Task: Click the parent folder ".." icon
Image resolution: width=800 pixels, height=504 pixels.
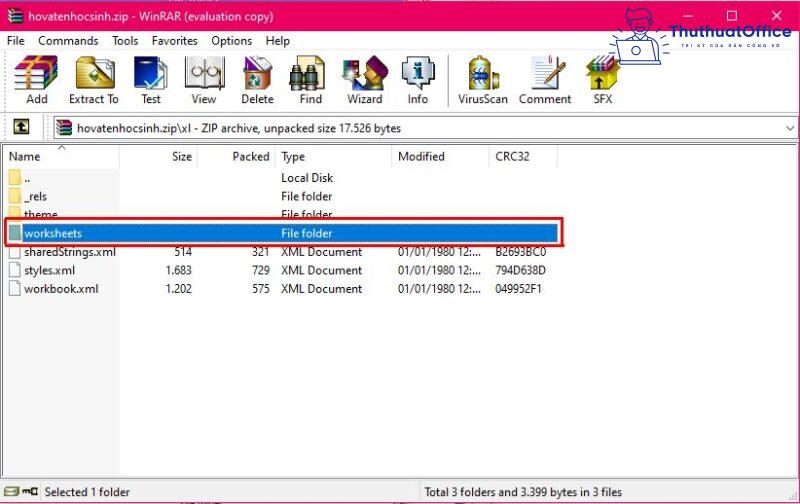Action: pos(15,178)
